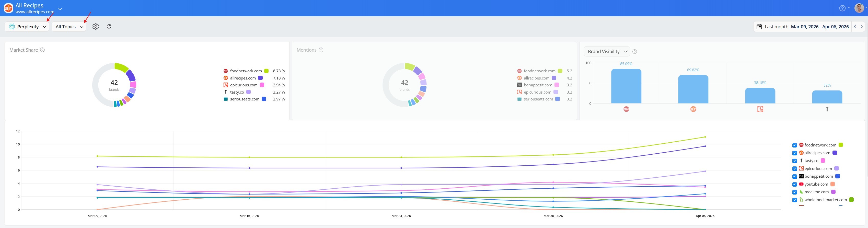
Task: Uncheck the youtube.com line chart checkbox
Action: 795,185
